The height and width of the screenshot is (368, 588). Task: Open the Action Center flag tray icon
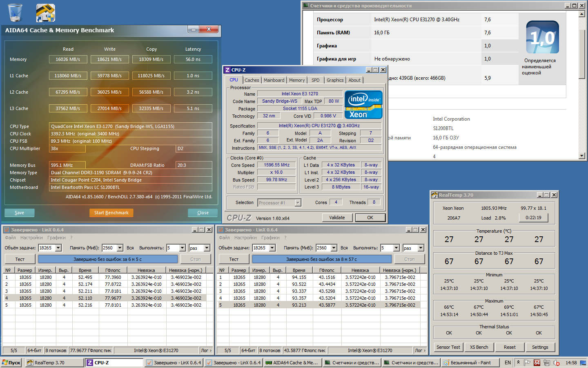527,363
